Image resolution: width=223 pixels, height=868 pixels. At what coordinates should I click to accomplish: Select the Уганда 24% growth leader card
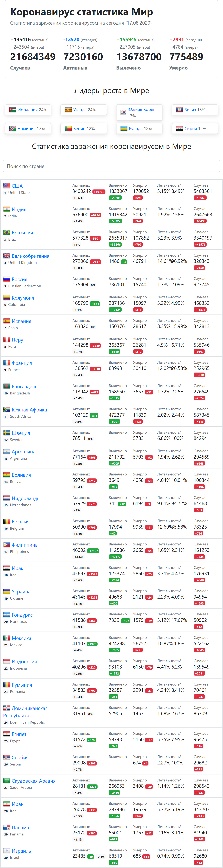tap(84, 110)
